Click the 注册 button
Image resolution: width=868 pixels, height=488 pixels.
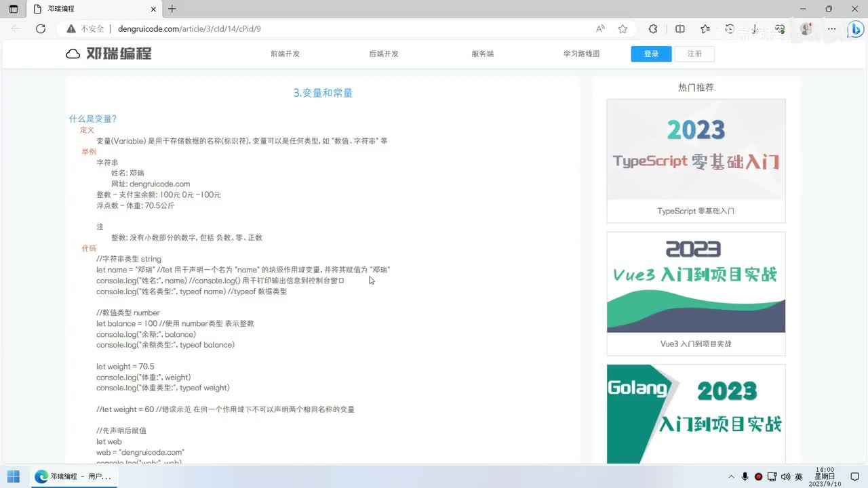point(694,54)
